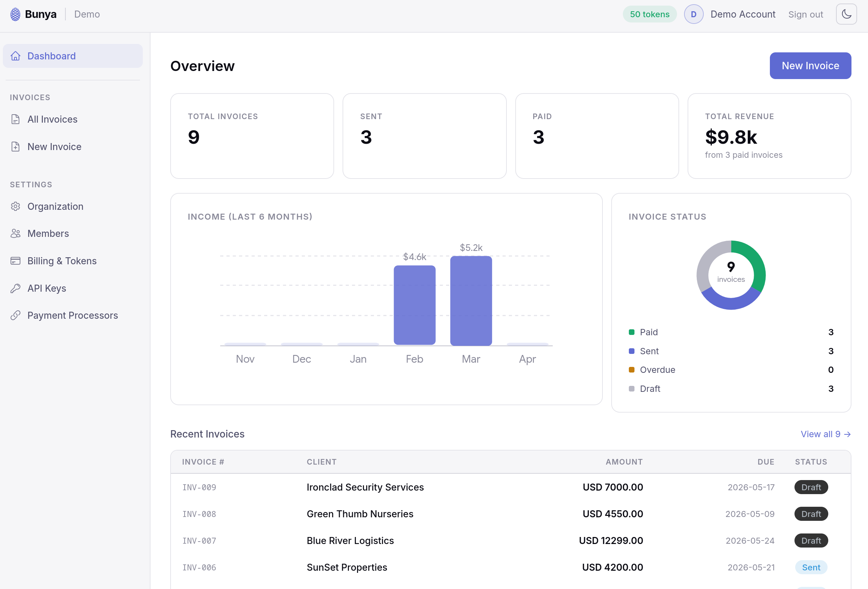868x589 pixels.
Task: Open Payment Processors in sidebar
Action: pyautogui.click(x=72, y=315)
